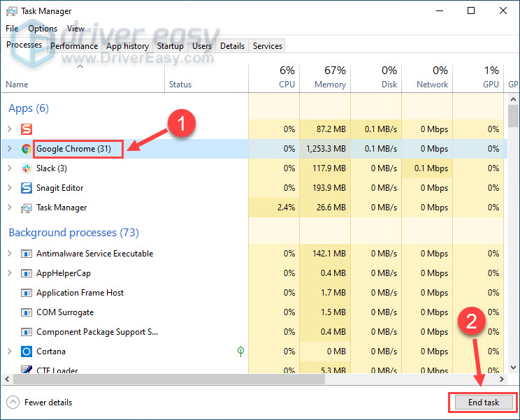Click the vertical scrollbar down arrow
The width and height of the screenshot is (520, 420).
pyautogui.click(x=514, y=367)
